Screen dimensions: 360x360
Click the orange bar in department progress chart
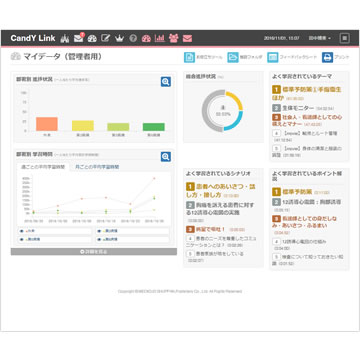point(47,124)
